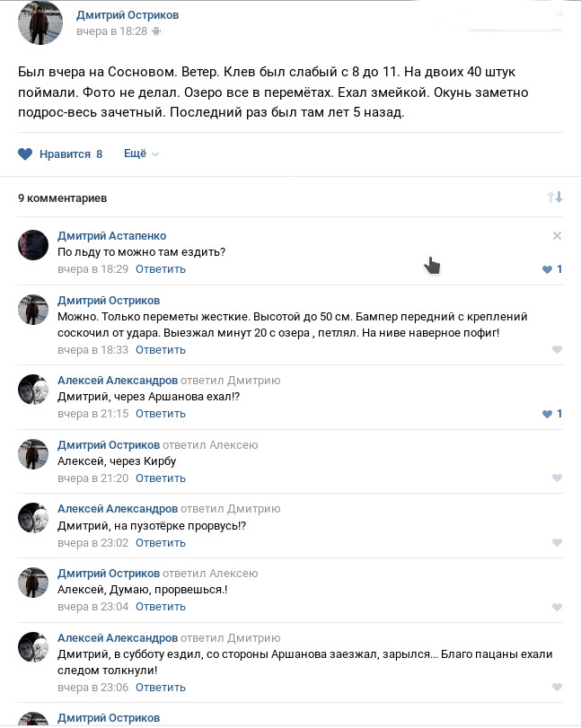
Task: Reply to Дмитрий Астапенко's 18:29 comment
Action: click(x=160, y=269)
